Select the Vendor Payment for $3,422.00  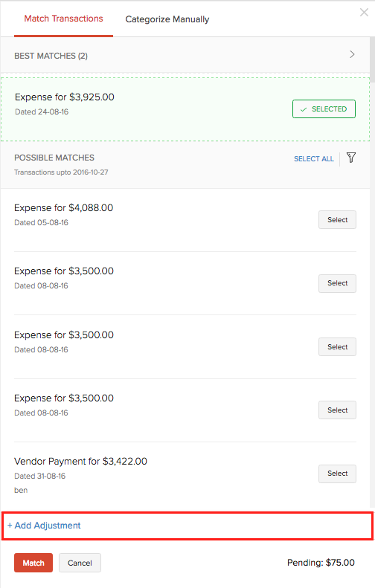click(x=337, y=474)
